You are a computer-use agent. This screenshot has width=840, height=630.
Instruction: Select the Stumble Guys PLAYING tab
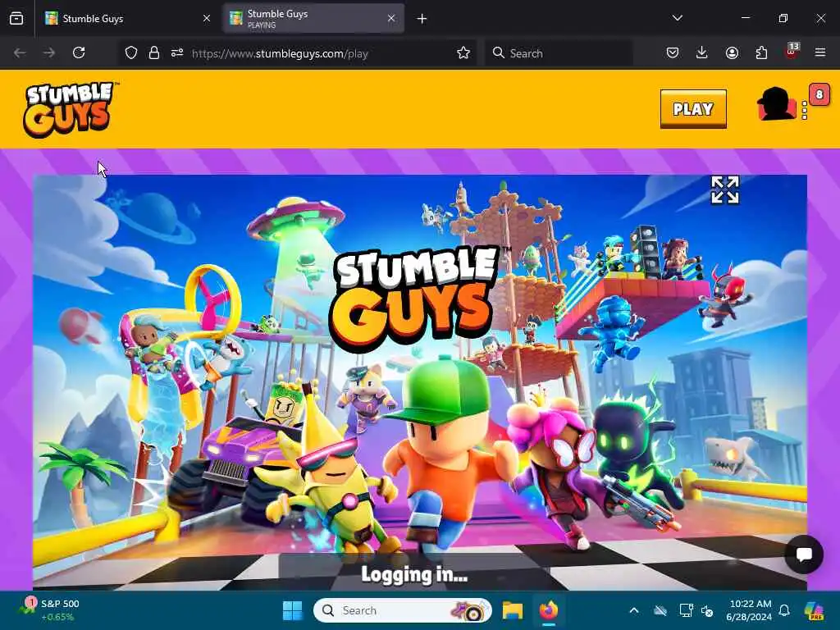[313, 19]
